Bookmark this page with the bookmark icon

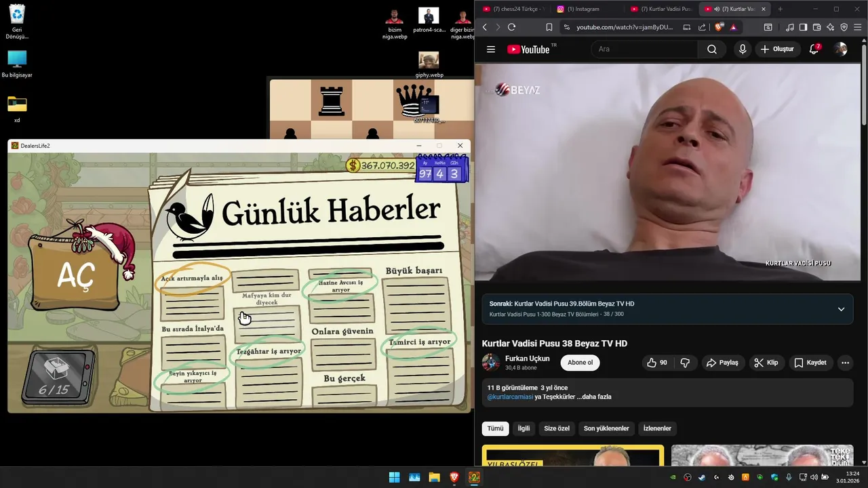(549, 27)
